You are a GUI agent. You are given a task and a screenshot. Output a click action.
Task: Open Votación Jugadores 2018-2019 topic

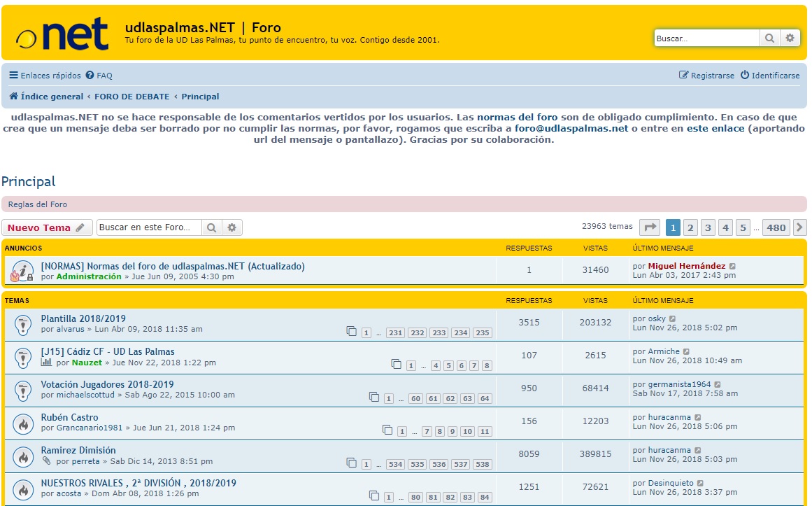pyautogui.click(x=107, y=384)
